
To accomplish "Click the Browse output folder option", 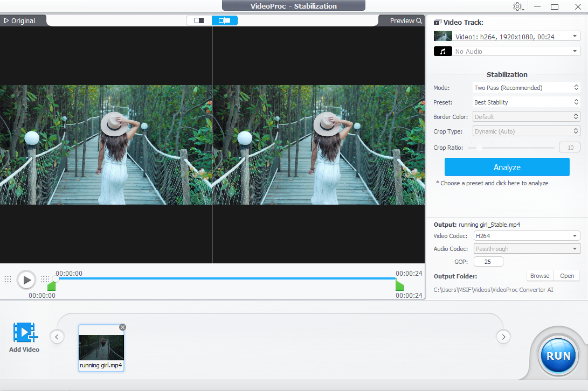I will click(x=539, y=275).
